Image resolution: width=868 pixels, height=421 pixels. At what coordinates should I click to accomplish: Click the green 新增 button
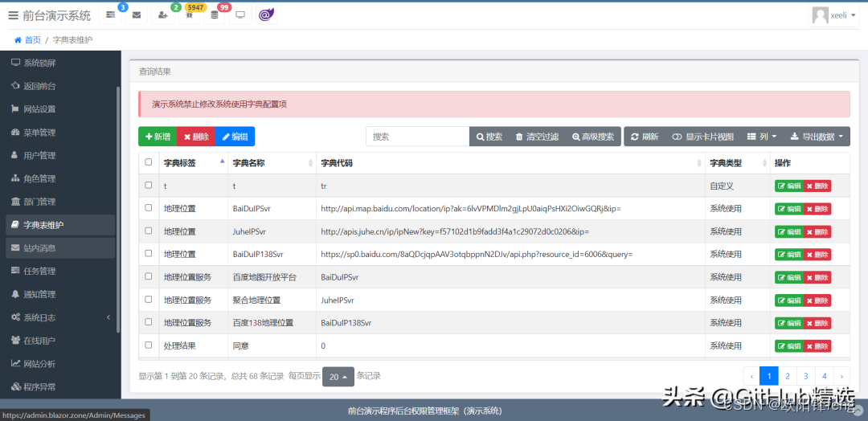158,137
